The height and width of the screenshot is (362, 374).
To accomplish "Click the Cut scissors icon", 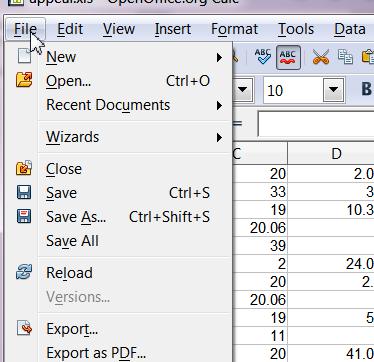I will tap(321, 57).
